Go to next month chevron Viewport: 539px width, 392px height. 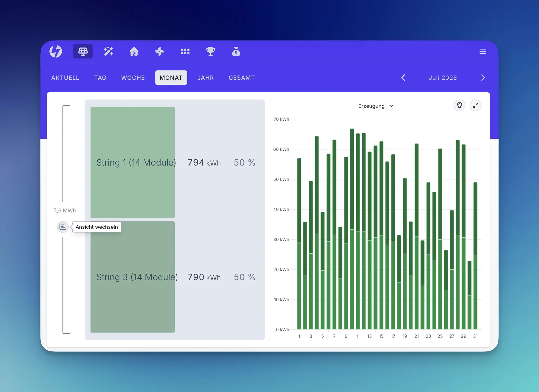483,78
